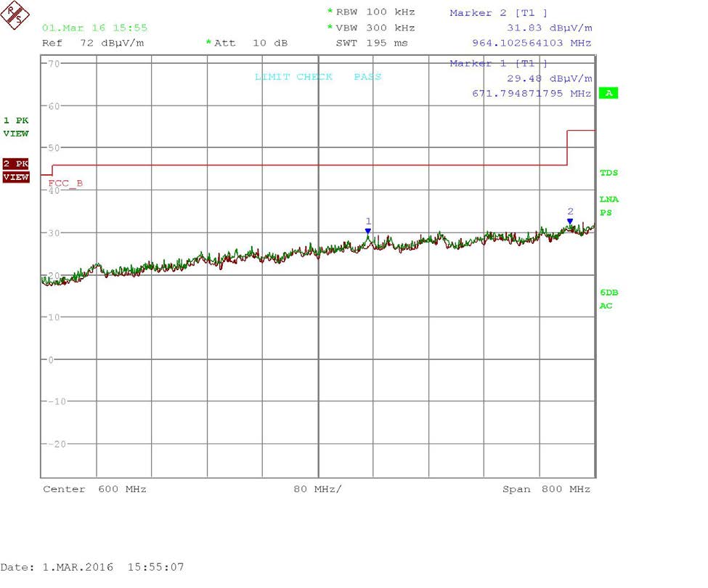Click the 70 y-axis gridline label
The image size is (708, 588).
pyautogui.click(x=54, y=64)
